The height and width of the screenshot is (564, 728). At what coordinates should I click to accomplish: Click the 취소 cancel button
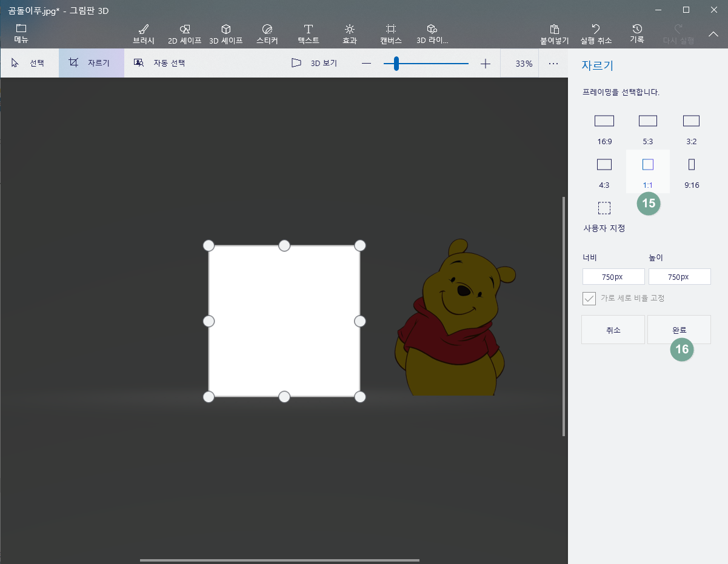click(x=613, y=330)
